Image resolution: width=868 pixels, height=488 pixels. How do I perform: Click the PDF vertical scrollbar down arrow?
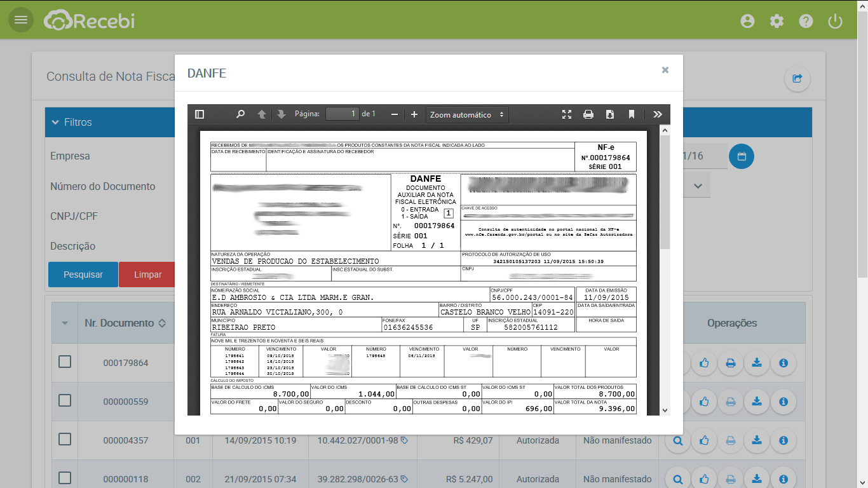pos(665,410)
